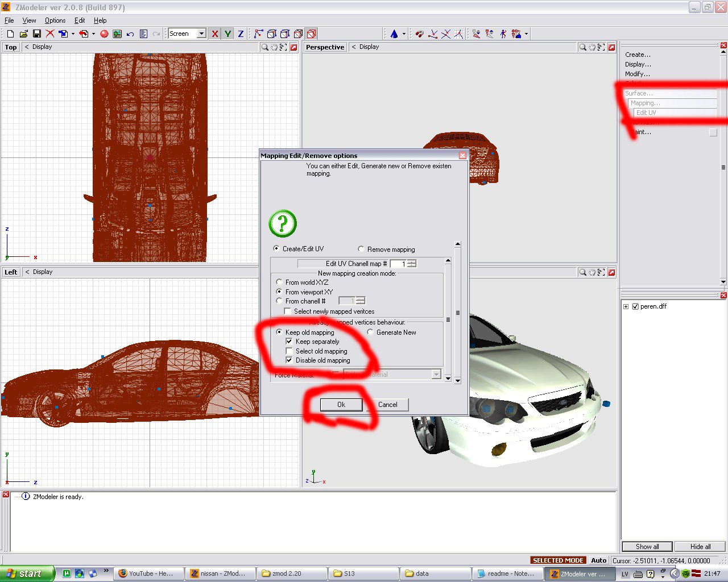Enable Select old mapping checkbox
Viewport: 728px width, 582px height.
pyautogui.click(x=289, y=351)
